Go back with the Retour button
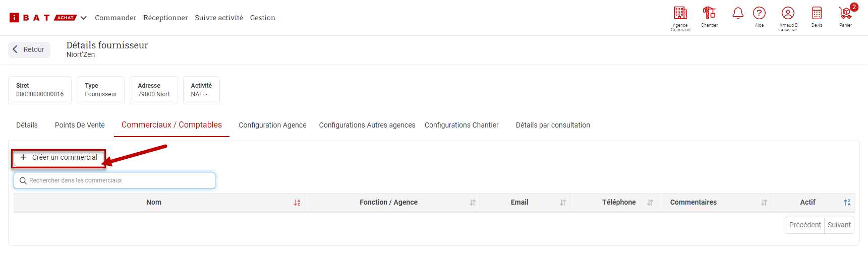This screenshot has width=868, height=253. [29, 49]
